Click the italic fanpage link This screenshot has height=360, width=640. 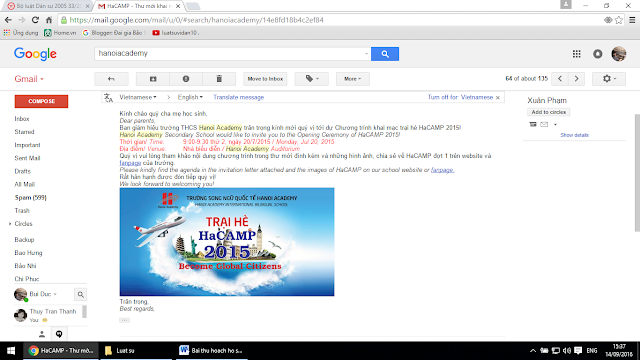pyautogui.click(x=442, y=170)
